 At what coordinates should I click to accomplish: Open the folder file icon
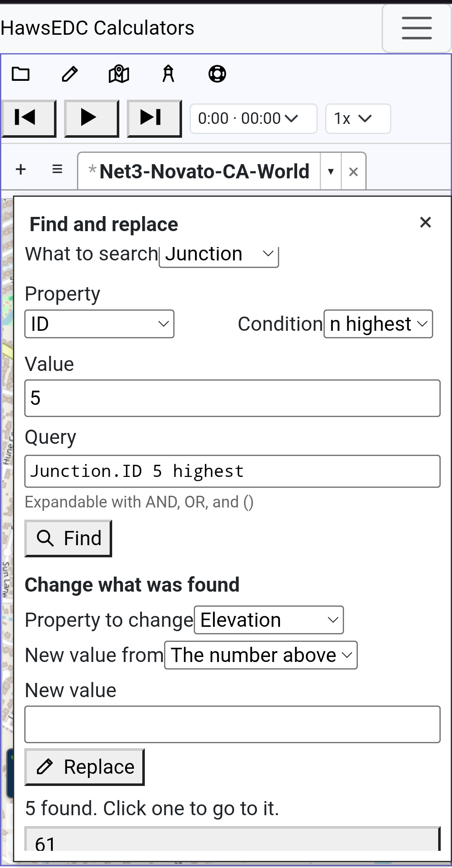click(x=21, y=74)
